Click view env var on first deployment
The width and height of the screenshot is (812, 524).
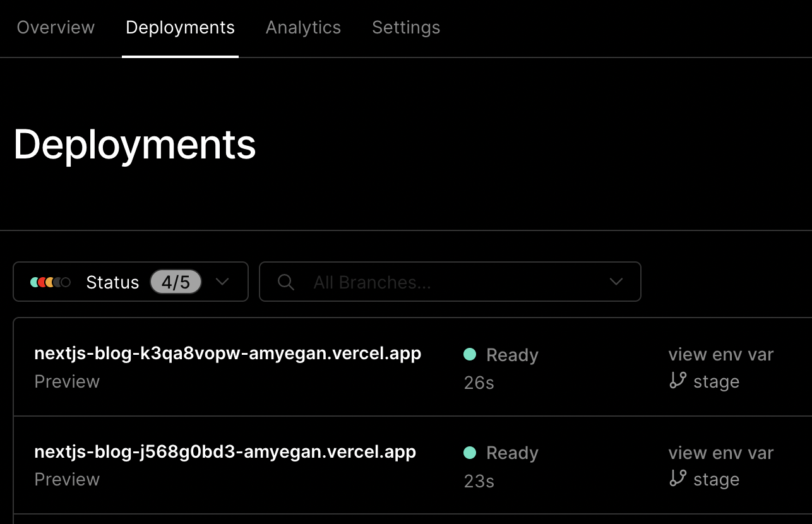click(x=720, y=355)
